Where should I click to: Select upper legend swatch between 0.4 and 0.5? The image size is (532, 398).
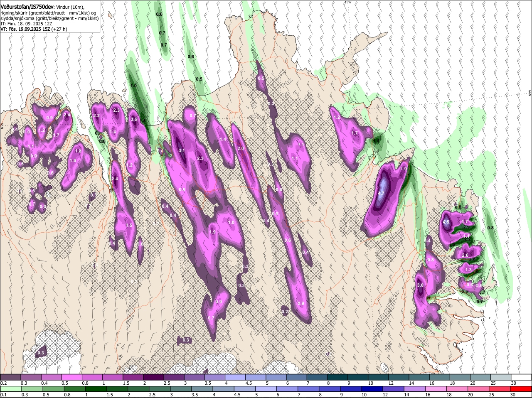pyautogui.click(x=52, y=377)
